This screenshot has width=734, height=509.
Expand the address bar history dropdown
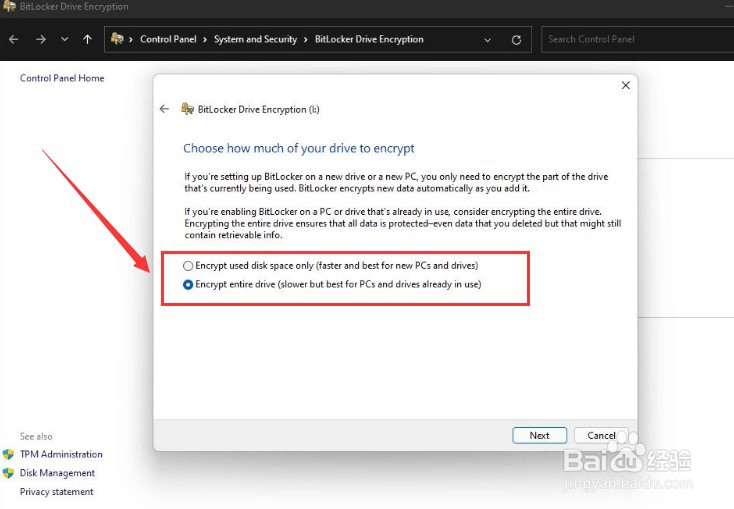pyautogui.click(x=487, y=40)
